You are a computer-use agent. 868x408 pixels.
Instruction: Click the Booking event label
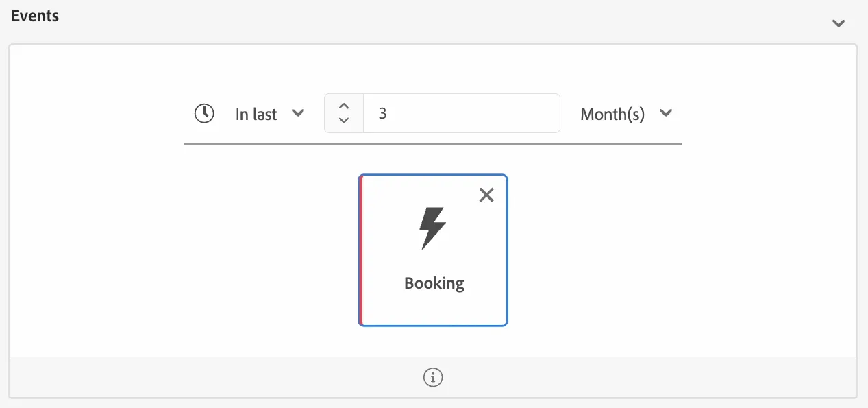coord(434,283)
